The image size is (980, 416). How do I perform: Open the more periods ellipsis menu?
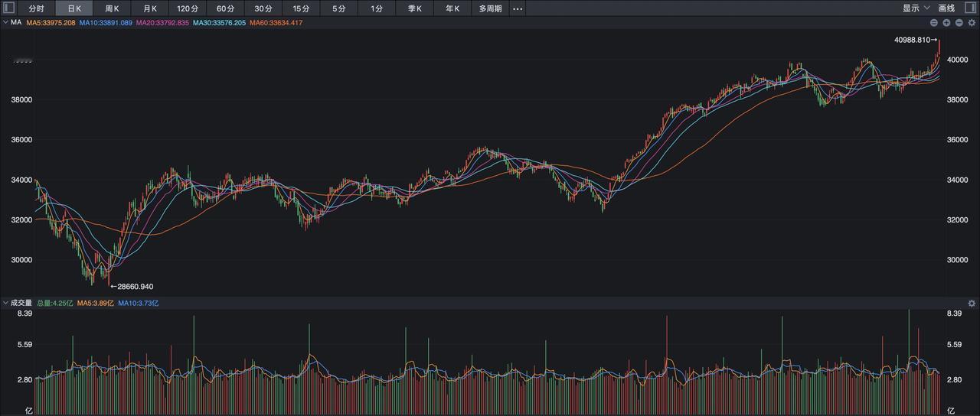click(x=518, y=8)
